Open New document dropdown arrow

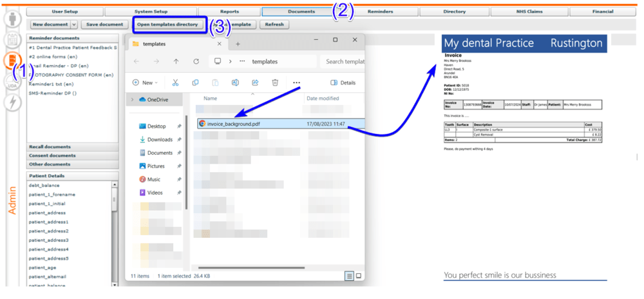point(74,24)
